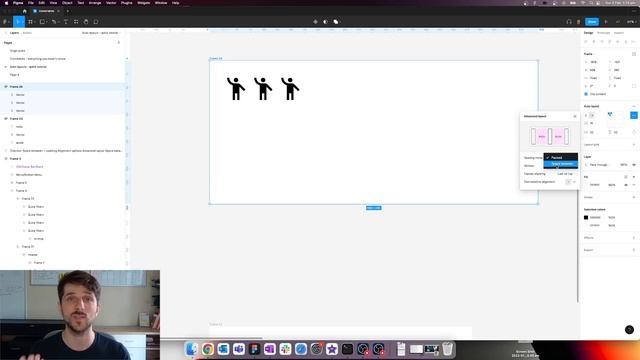The height and width of the screenshot is (360, 640).
Task: Click the Advanced layout more button
Action: click(634, 116)
